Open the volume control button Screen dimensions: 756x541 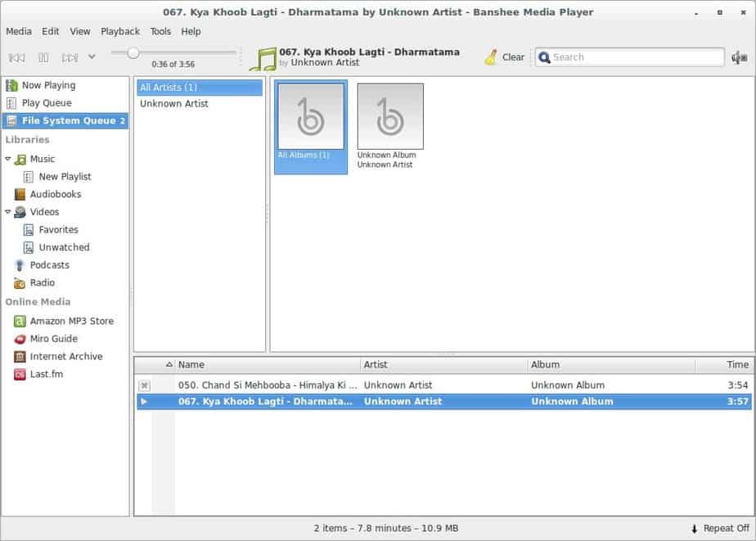coord(739,57)
